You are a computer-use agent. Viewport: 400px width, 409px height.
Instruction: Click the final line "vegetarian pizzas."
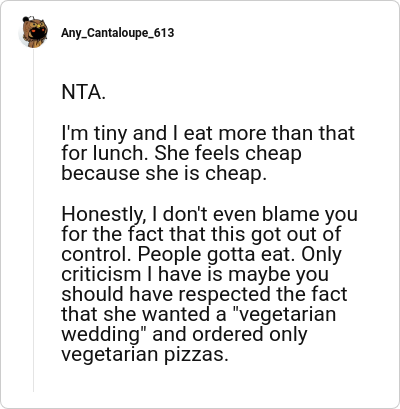[145, 355]
